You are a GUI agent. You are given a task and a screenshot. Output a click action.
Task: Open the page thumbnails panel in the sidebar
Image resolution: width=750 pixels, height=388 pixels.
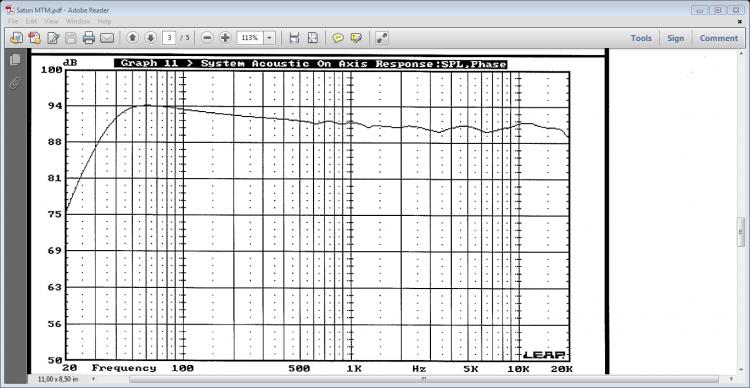click(x=15, y=59)
